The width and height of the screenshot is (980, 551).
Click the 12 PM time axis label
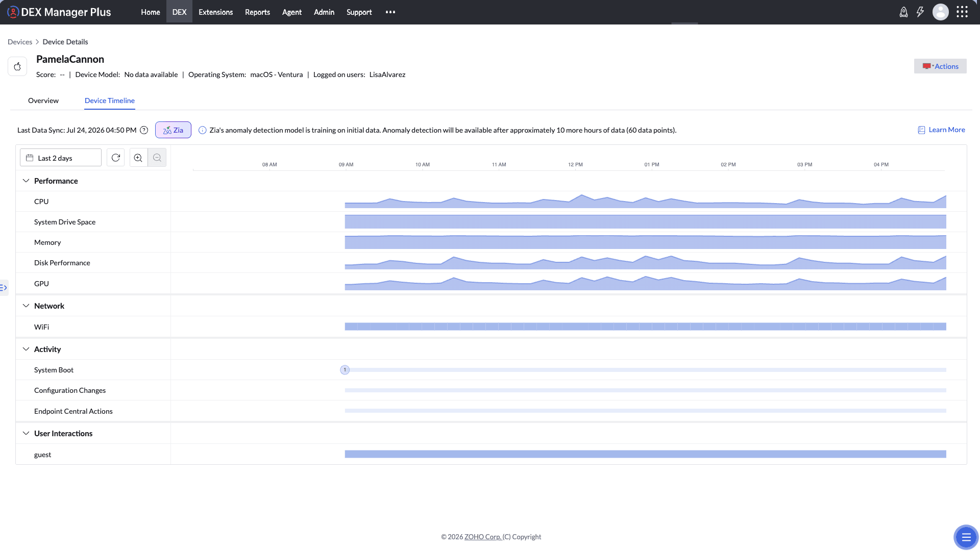[575, 164]
